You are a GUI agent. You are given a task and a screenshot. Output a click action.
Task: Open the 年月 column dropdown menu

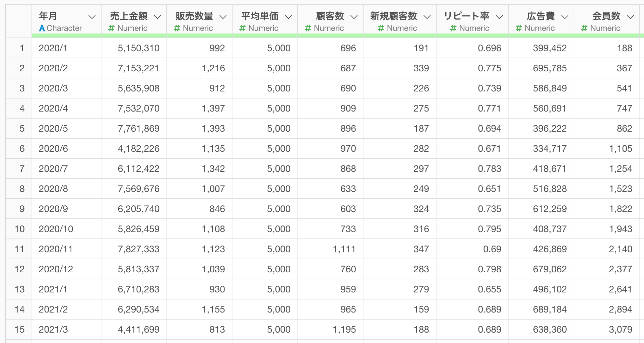(x=92, y=17)
